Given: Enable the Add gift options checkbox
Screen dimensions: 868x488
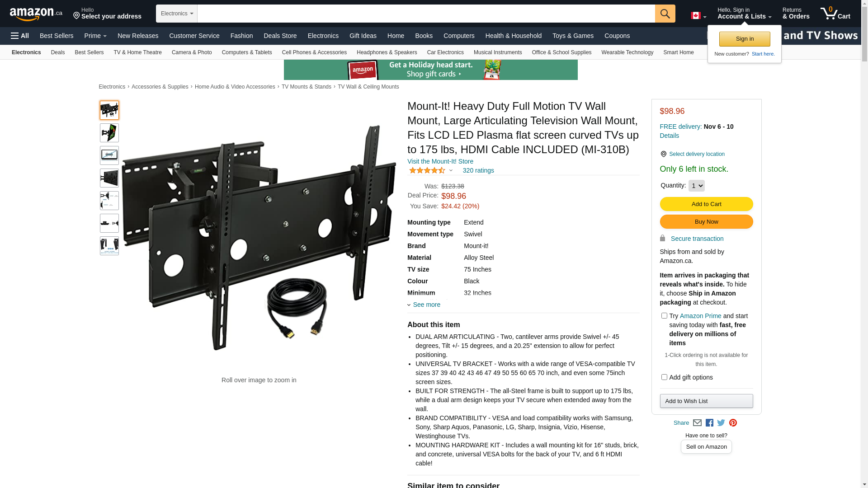Looking at the screenshot, I should click(x=664, y=377).
